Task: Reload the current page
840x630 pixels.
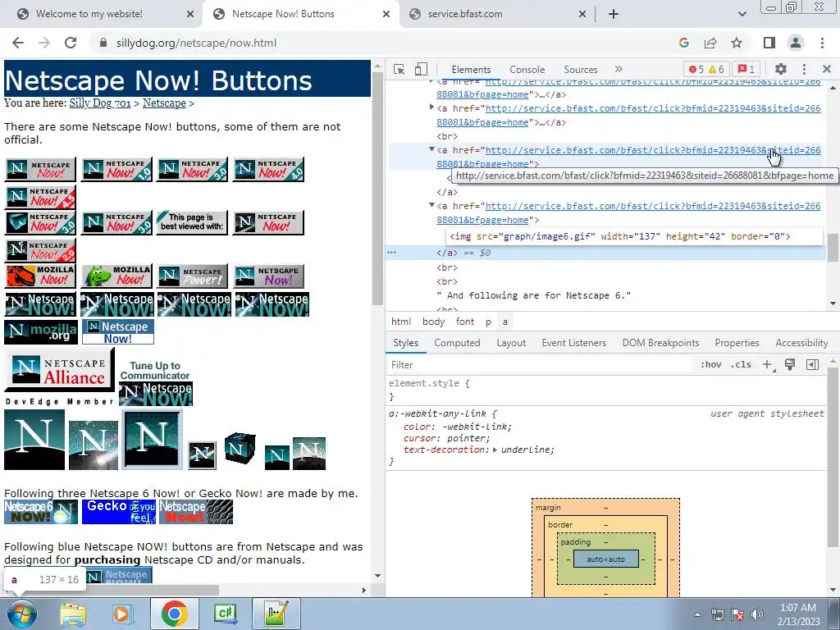Action: [x=71, y=43]
